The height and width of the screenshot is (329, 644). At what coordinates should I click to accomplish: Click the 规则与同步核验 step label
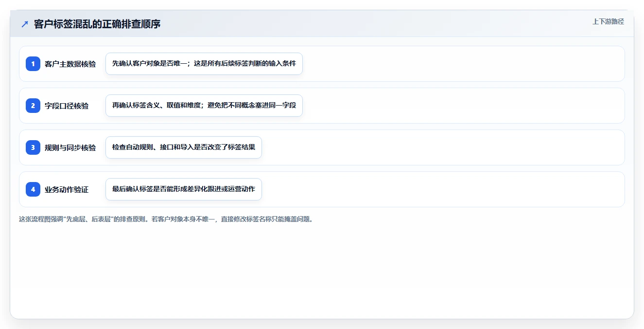[70, 147]
